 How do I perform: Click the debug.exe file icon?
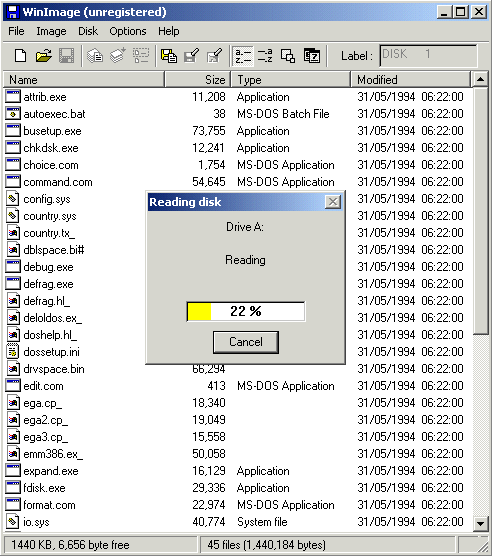click(13, 267)
